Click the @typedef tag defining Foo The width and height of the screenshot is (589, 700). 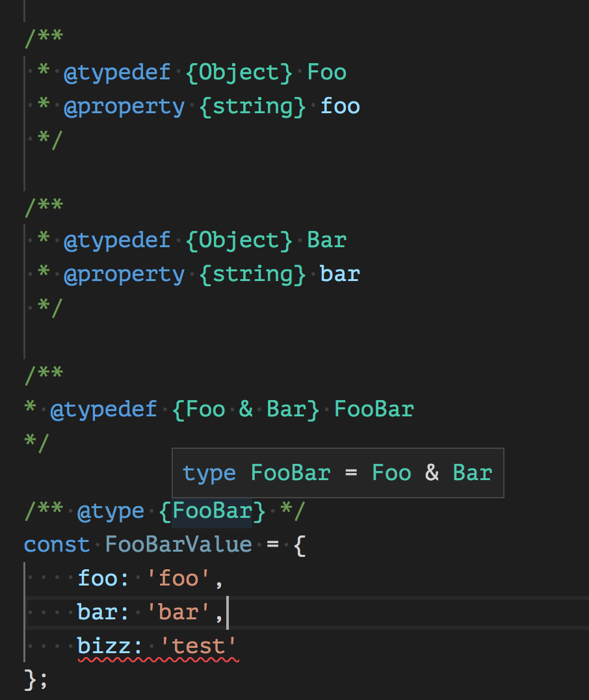pos(118,72)
